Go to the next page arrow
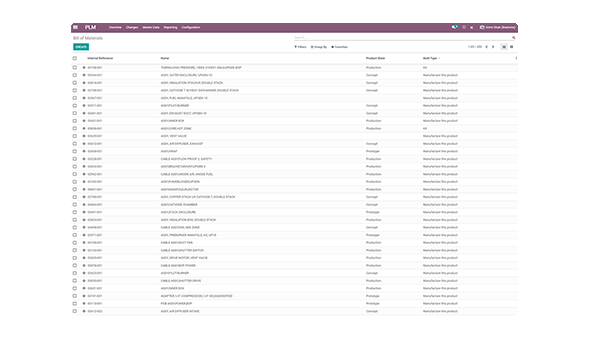This screenshot has width=590, height=360. [493, 47]
